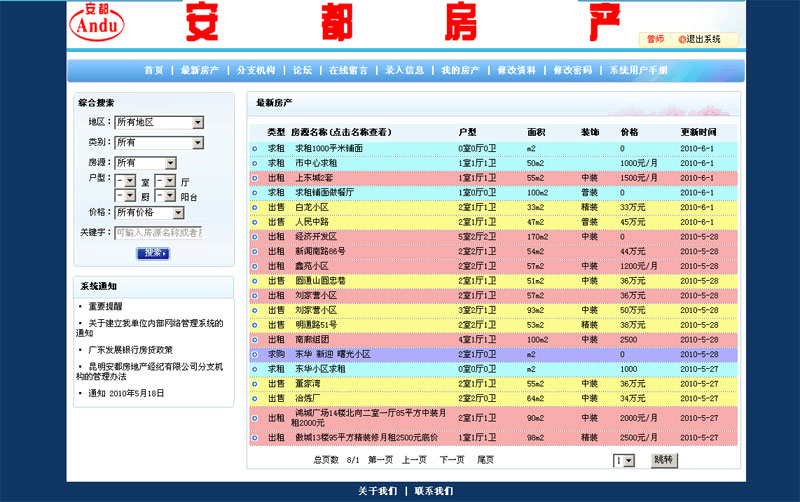800x502 pixels.
Task: Select 在线留言 from the navigation bar
Action: tap(348, 71)
